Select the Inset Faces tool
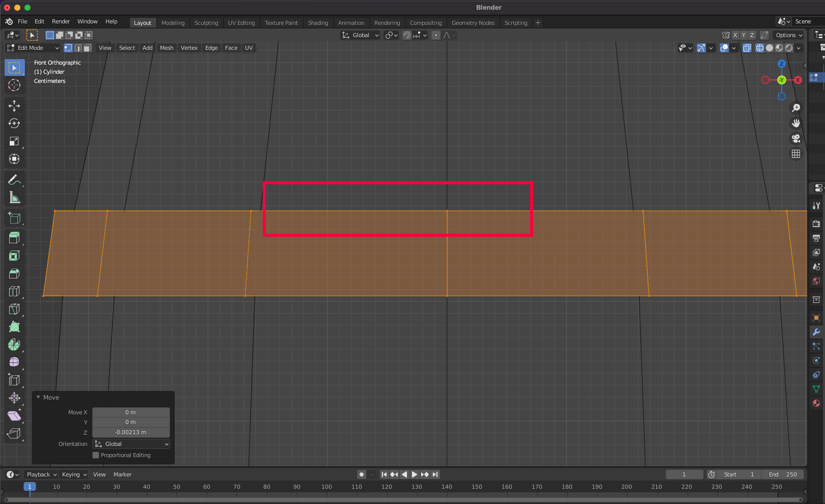Viewport: 825px width, 504px height. 14,256
